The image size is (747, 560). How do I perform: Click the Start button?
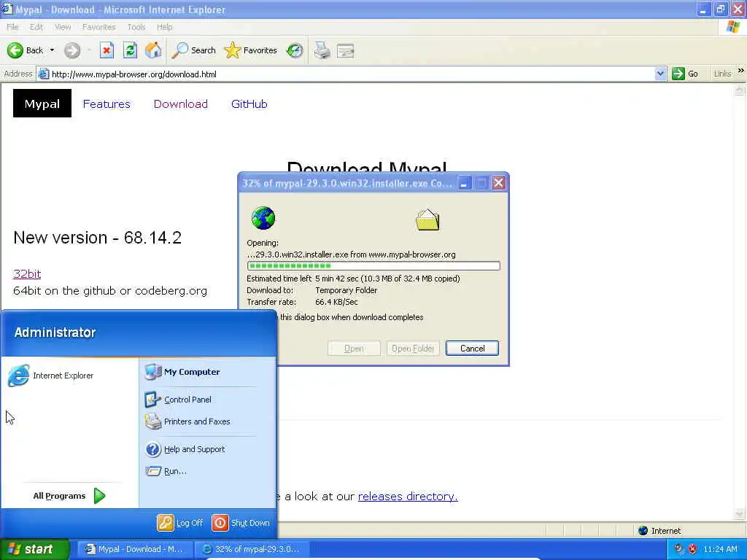click(34, 549)
